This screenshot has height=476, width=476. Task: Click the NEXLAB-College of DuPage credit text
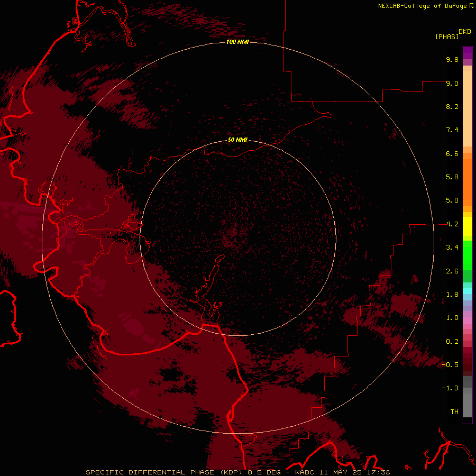(423, 6)
